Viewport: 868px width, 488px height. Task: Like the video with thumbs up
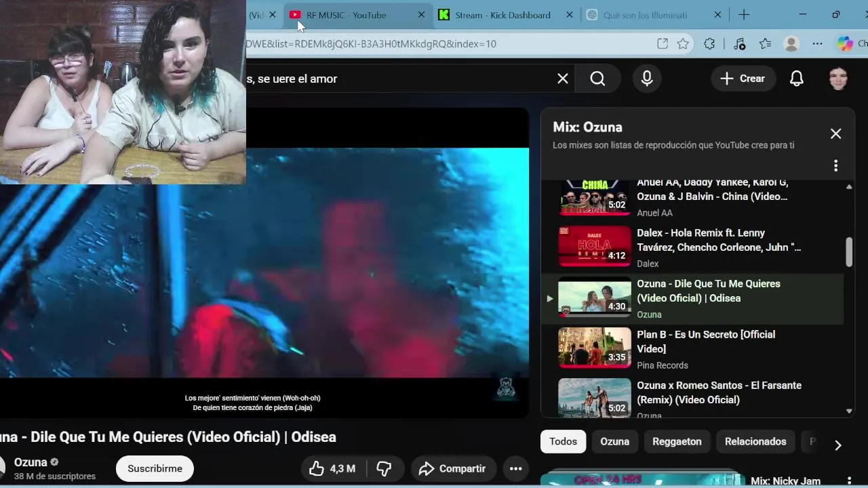click(x=333, y=468)
